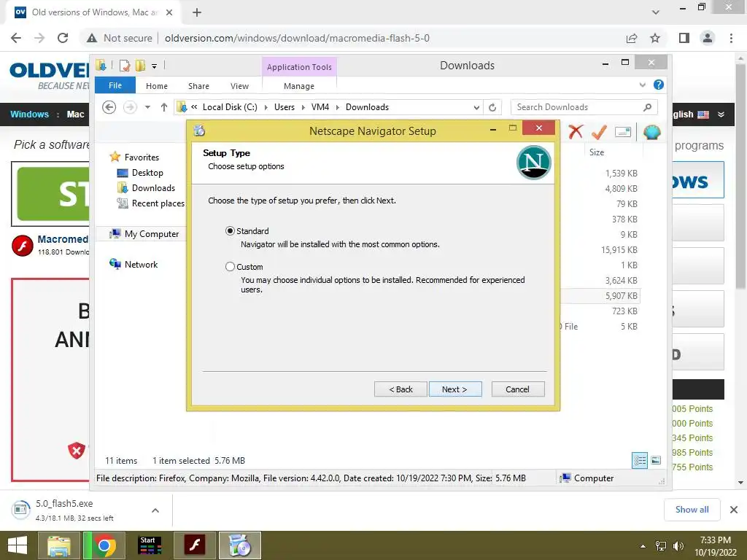
Task: Click the Explorer forward navigation arrow
Action: pos(130,107)
